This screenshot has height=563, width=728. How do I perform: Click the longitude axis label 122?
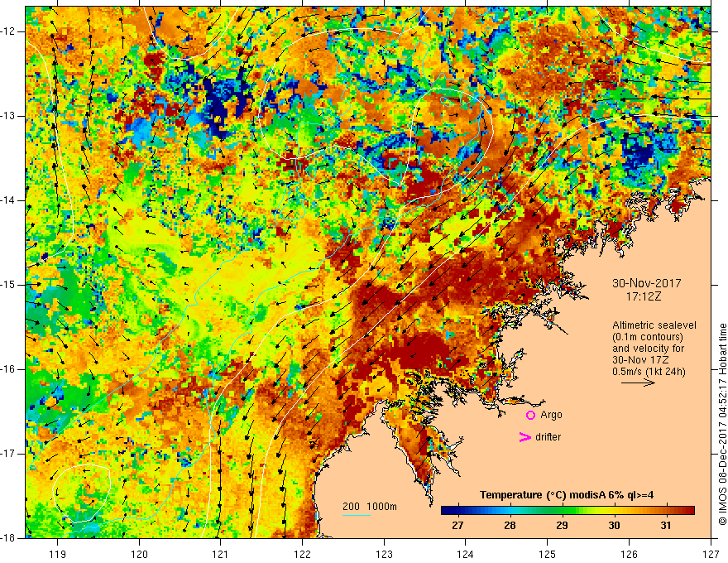click(302, 554)
